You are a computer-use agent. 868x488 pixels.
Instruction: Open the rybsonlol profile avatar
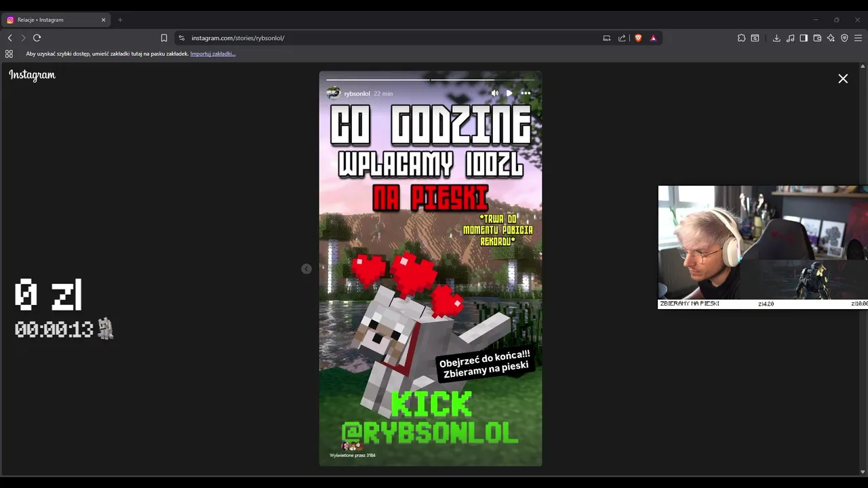click(333, 93)
